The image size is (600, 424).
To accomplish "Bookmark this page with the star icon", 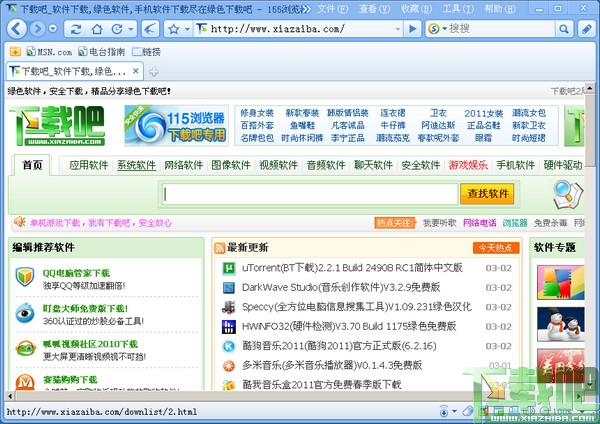I will [174, 29].
